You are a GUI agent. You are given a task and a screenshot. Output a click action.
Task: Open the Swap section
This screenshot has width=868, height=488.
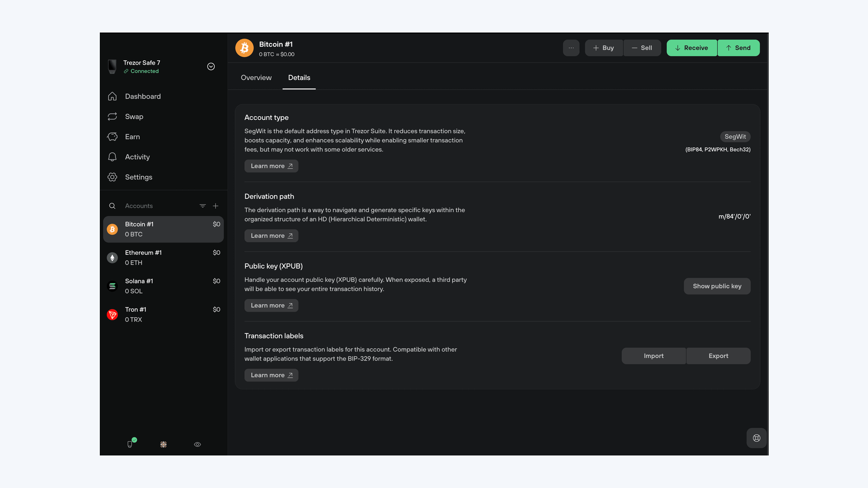click(134, 117)
